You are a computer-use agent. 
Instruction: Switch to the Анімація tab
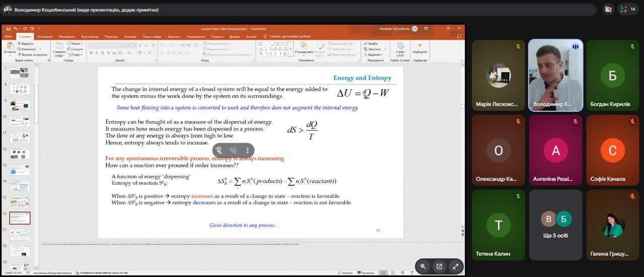click(x=130, y=36)
